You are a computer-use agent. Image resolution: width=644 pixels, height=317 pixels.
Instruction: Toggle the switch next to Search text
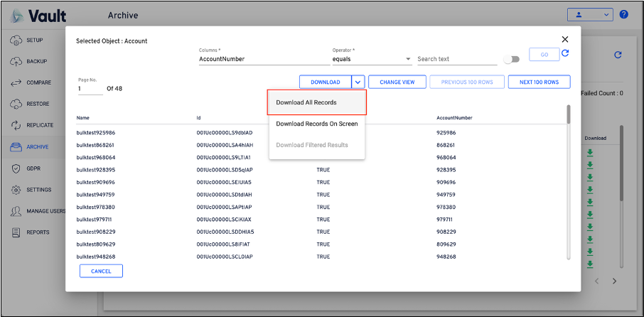511,60
